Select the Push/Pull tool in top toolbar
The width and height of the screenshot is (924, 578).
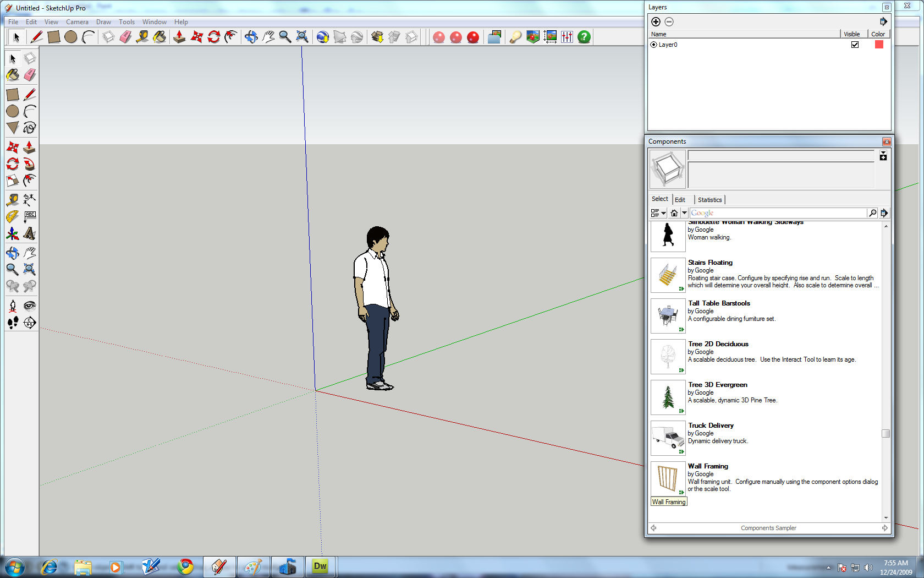pos(179,37)
